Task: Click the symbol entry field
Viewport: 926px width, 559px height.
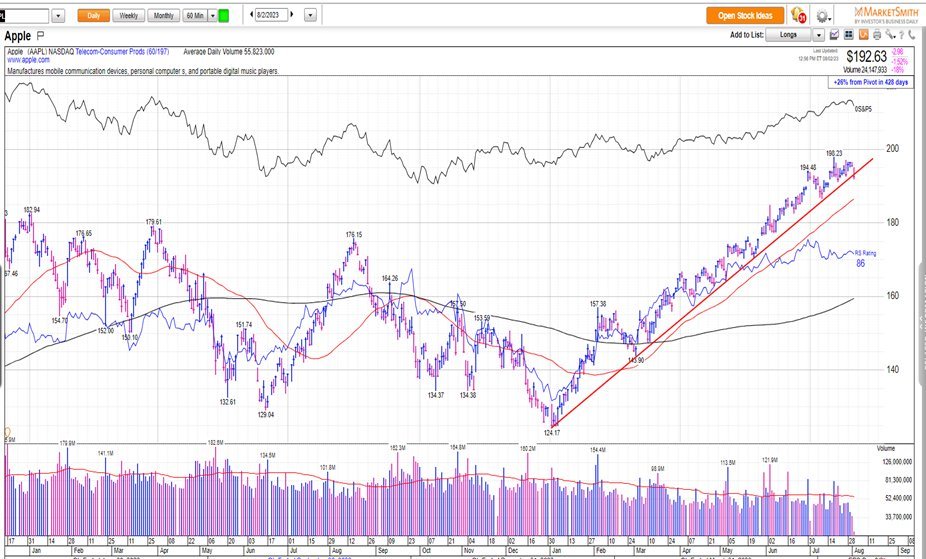Action: (x=24, y=16)
